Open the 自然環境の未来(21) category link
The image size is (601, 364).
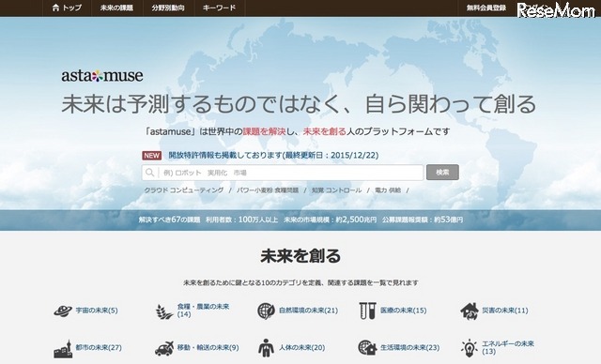309,311
